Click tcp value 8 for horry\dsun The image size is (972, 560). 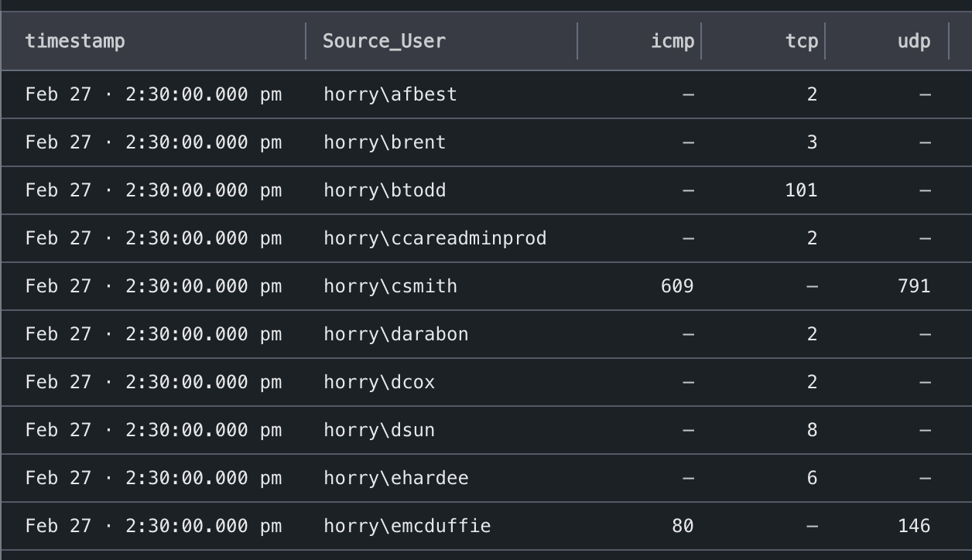[x=812, y=430]
